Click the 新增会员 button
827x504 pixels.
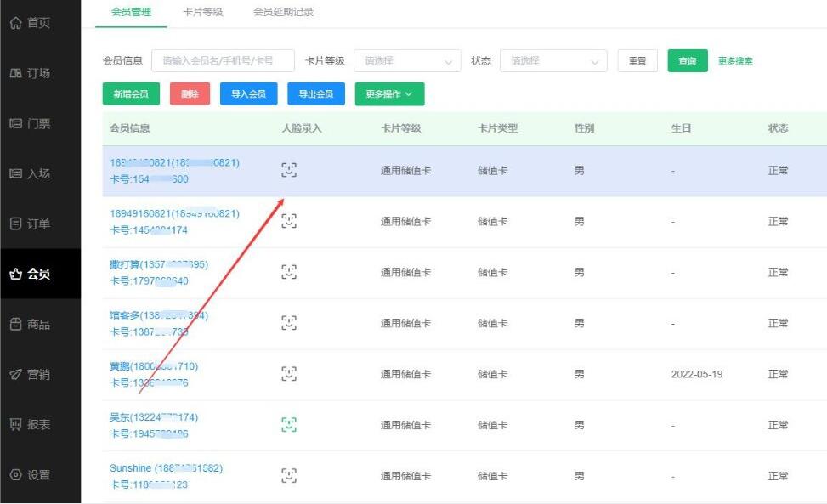[x=131, y=94]
